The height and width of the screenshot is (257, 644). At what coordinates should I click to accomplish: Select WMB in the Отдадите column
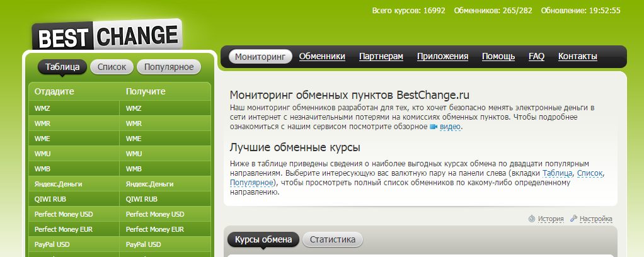74,169
